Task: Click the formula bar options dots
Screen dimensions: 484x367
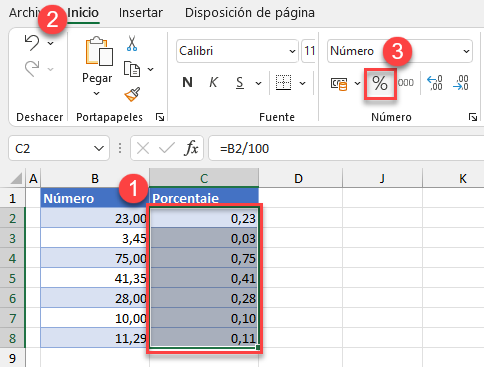Action: pos(120,148)
